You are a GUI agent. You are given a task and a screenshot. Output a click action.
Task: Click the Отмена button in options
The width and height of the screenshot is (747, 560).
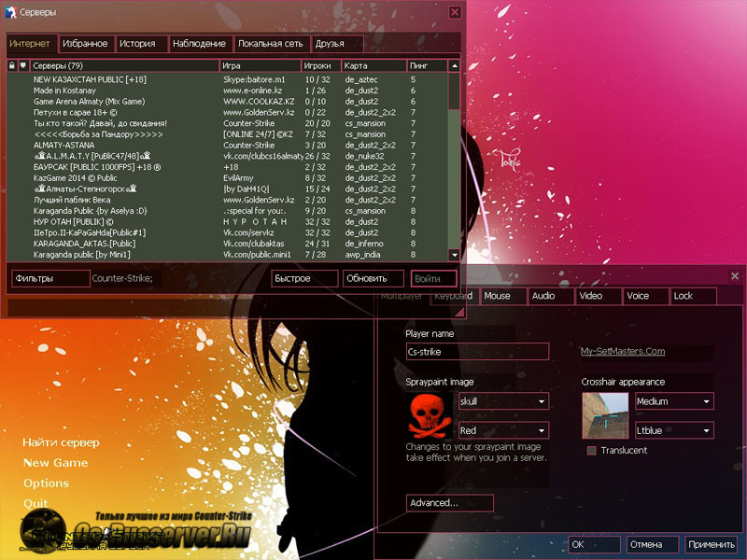pyautogui.click(x=652, y=544)
